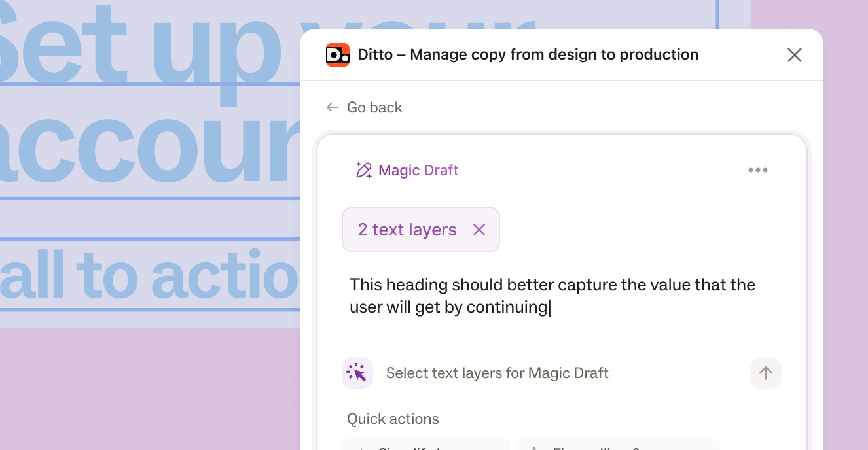Open the three-dot more options menu

coord(758,170)
